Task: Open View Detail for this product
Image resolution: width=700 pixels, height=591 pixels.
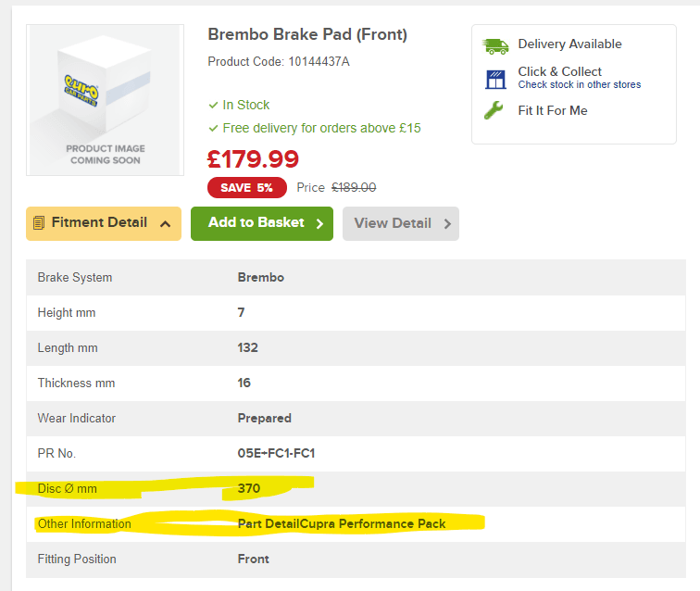Action: coord(393,223)
